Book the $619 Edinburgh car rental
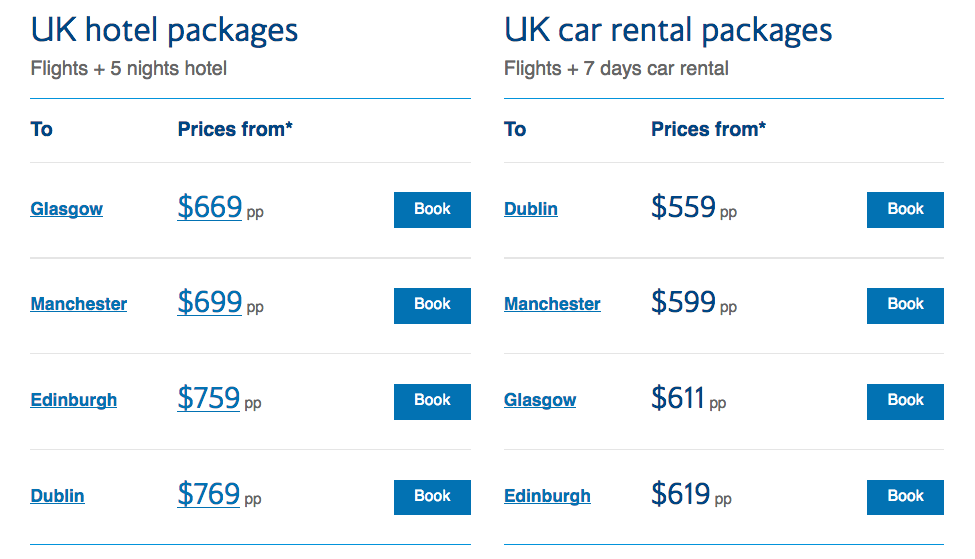Image resolution: width=975 pixels, height=559 pixels. tap(905, 497)
